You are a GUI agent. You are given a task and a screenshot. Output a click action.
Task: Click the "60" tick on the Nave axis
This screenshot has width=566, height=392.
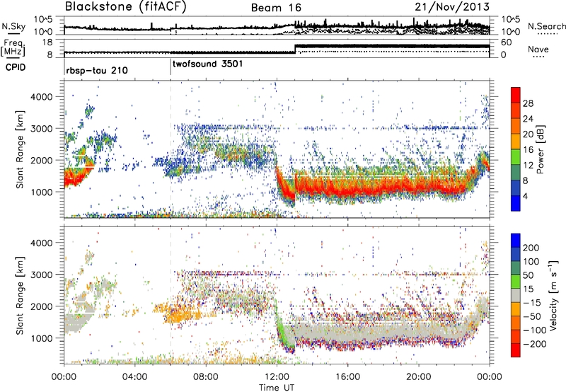[506, 42]
